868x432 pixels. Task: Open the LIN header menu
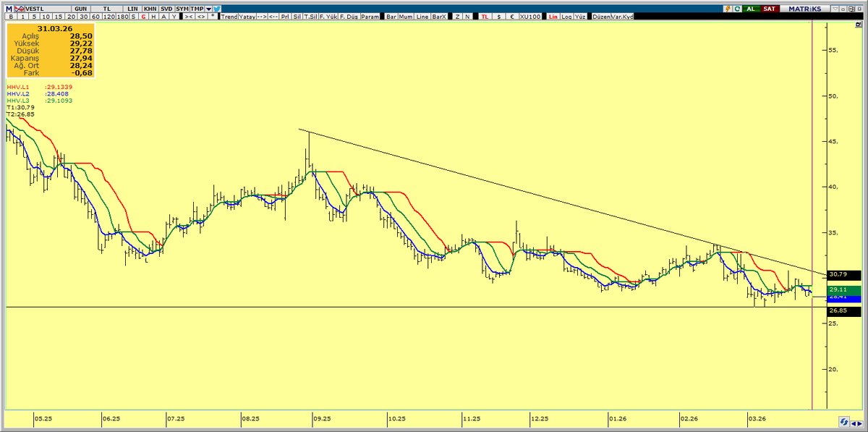[x=133, y=8]
